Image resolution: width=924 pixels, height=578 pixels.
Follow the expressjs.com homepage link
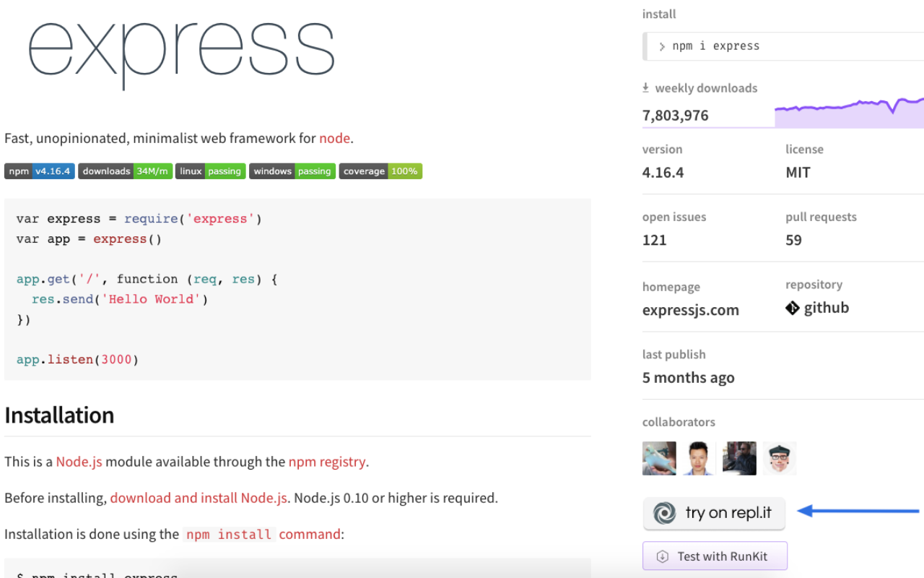690,310
